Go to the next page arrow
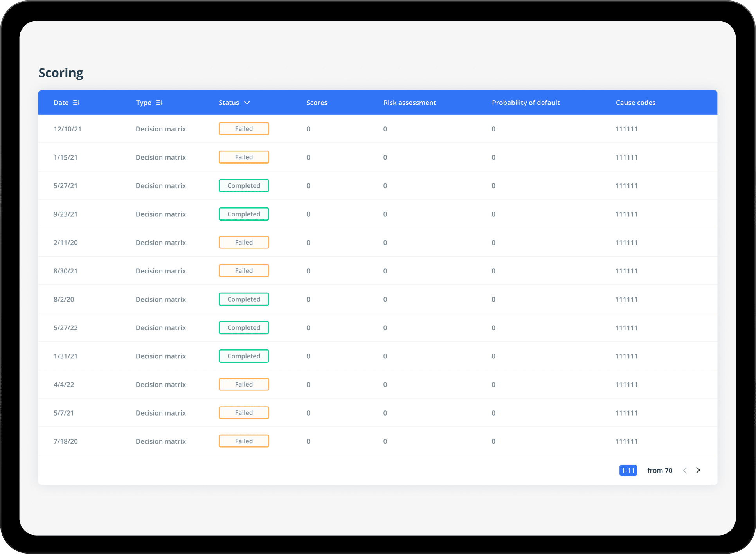This screenshot has width=756, height=554. click(698, 470)
